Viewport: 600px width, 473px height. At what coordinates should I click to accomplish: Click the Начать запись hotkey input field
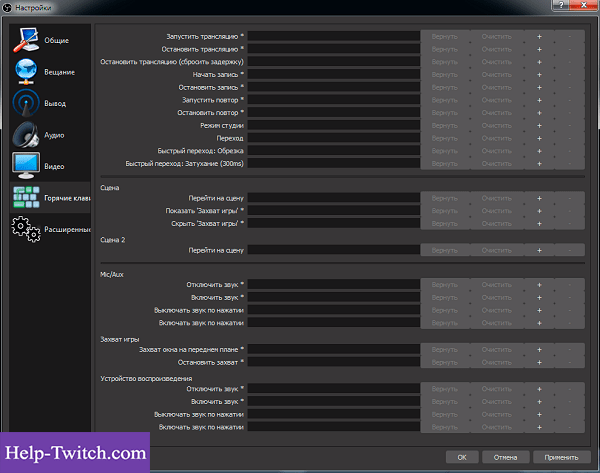point(333,74)
